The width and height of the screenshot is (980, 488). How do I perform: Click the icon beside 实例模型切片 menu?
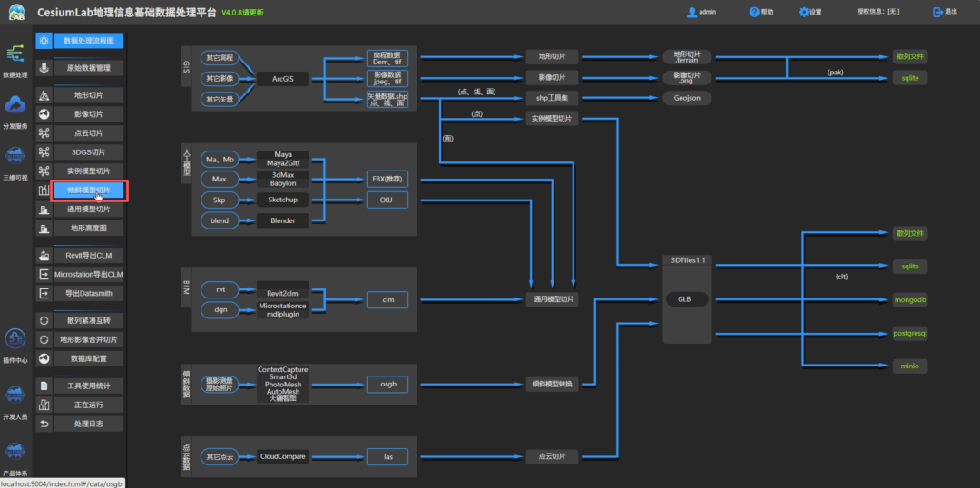click(44, 171)
